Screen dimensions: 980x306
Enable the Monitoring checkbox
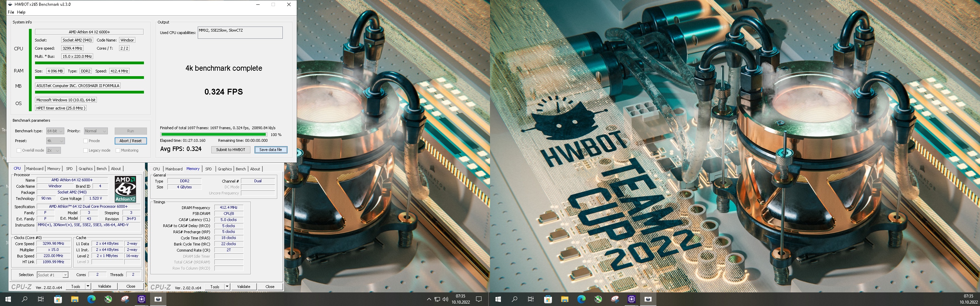118,150
